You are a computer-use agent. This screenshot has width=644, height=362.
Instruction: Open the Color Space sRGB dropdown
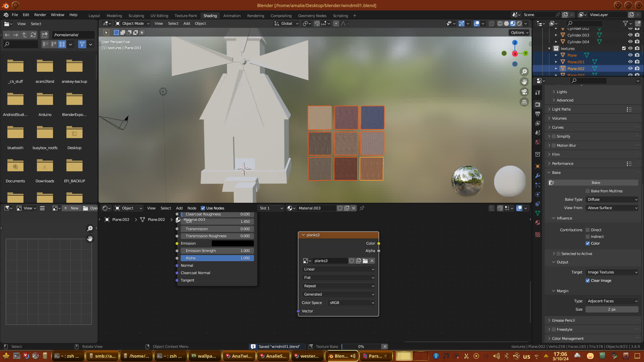(351, 303)
